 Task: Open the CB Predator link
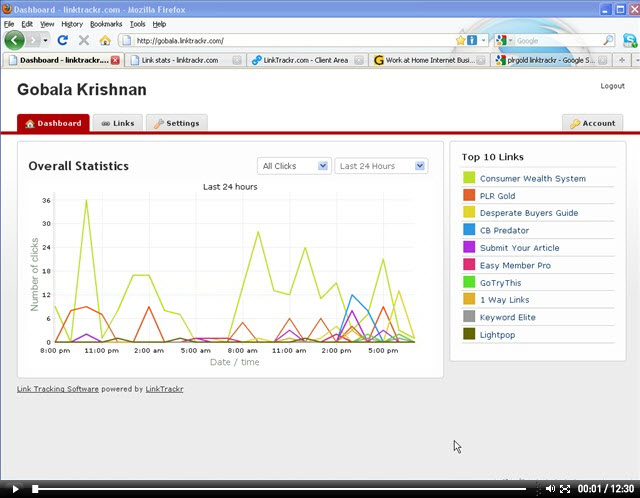pos(504,230)
